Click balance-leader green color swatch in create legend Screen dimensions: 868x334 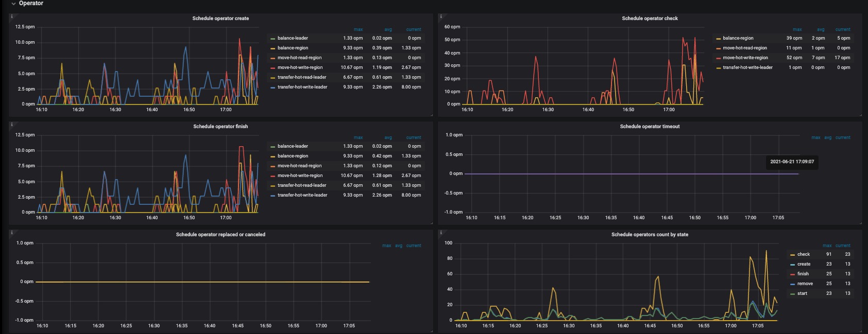coord(273,39)
